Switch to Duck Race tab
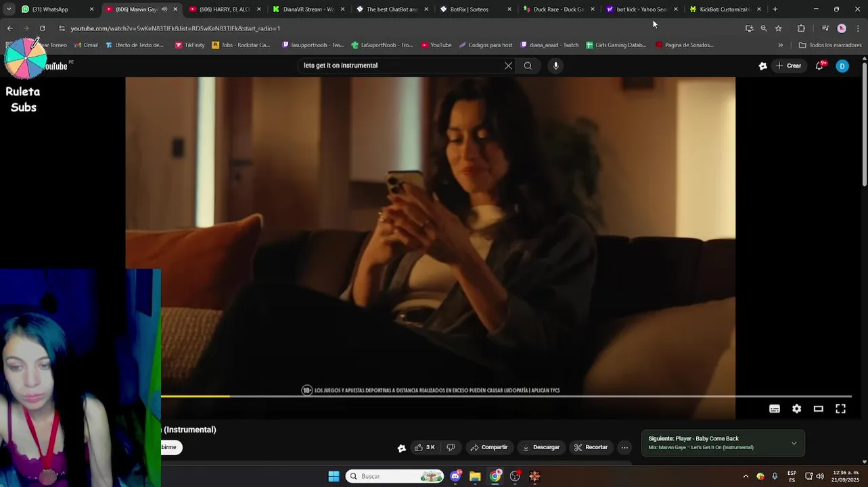The image size is (868, 487). coord(557,9)
